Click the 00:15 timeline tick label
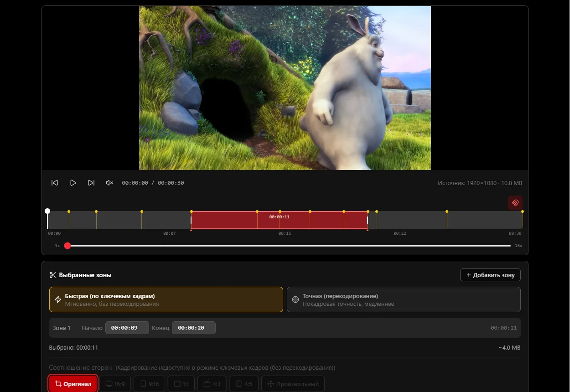 point(285,233)
